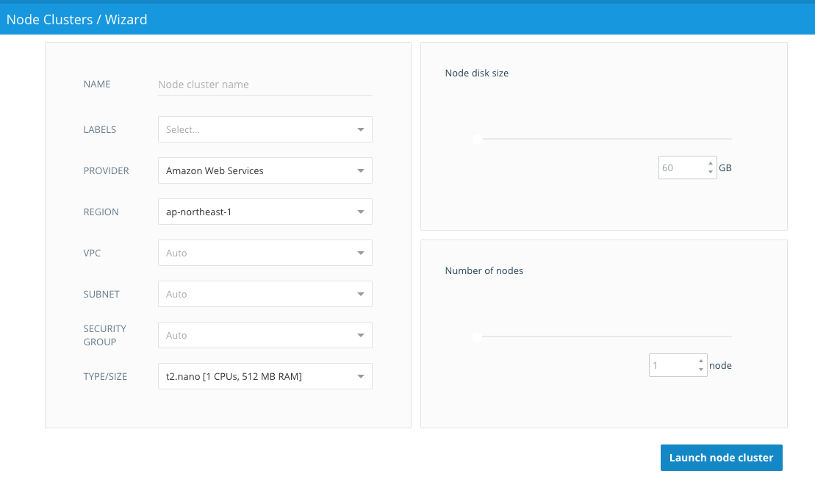The height and width of the screenshot is (504, 815).
Task: Click the SECURITY GROUP field label
Action: 105,335
